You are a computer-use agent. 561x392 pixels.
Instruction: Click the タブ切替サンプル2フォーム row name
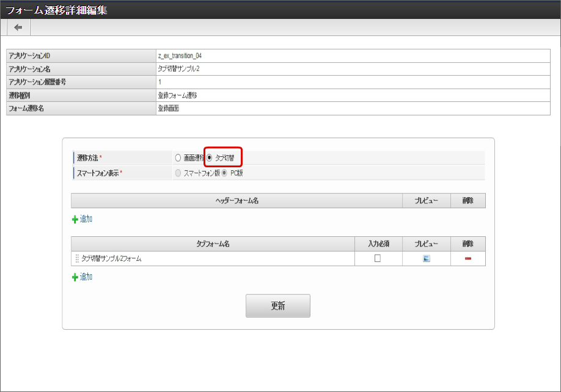click(x=111, y=258)
